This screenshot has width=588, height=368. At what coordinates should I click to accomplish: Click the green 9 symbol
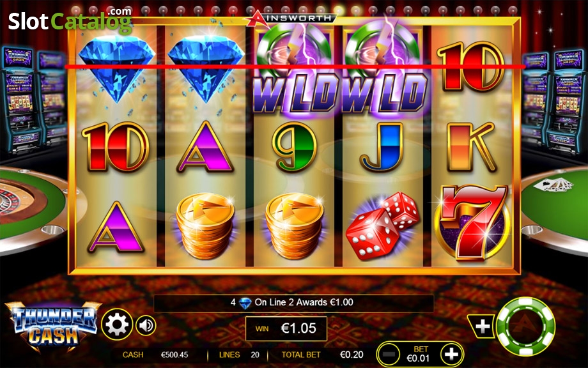295,146
